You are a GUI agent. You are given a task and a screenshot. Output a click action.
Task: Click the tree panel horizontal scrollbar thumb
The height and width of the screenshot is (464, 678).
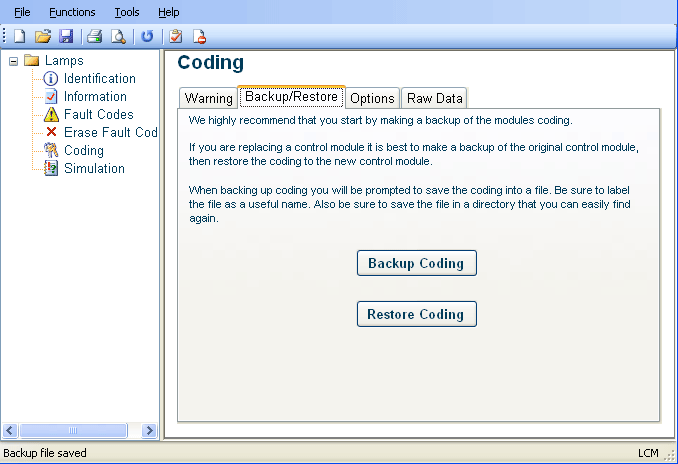pyautogui.click(x=74, y=431)
